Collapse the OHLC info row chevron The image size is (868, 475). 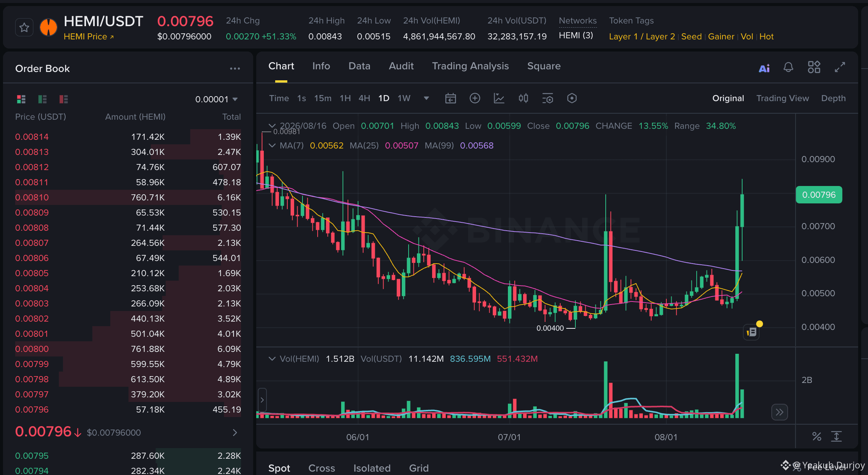(x=272, y=126)
